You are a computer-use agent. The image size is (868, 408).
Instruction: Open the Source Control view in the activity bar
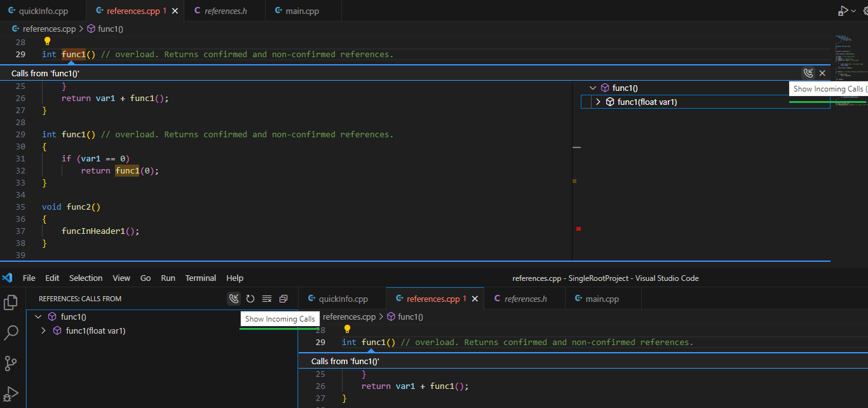(11, 363)
